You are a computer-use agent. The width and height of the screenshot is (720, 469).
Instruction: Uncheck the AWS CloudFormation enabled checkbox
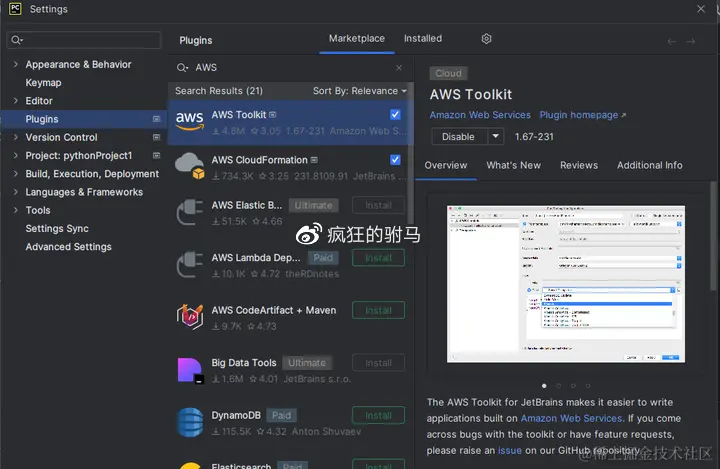395,159
